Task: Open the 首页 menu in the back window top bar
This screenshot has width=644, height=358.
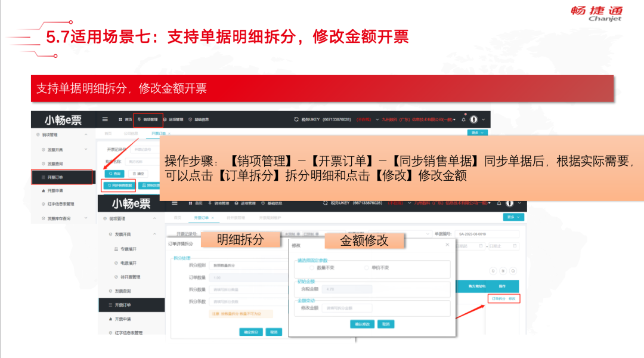Action: pyautogui.click(x=125, y=119)
